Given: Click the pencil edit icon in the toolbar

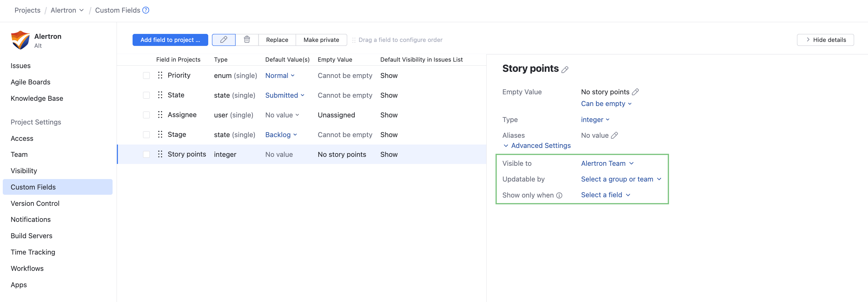Looking at the screenshot, I should tap(223, 40).
